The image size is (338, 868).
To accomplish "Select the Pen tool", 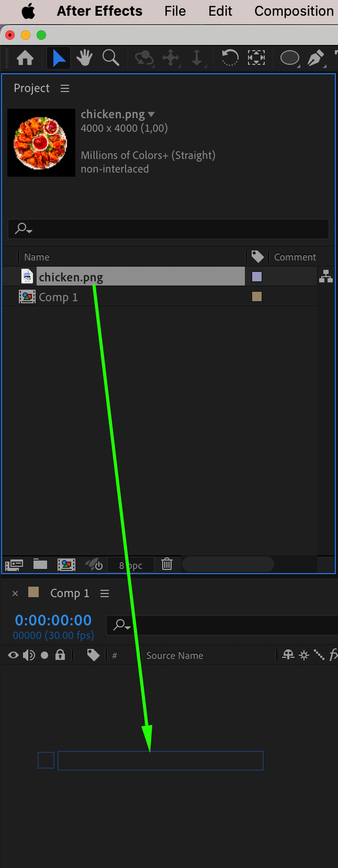I will (316, 58).
